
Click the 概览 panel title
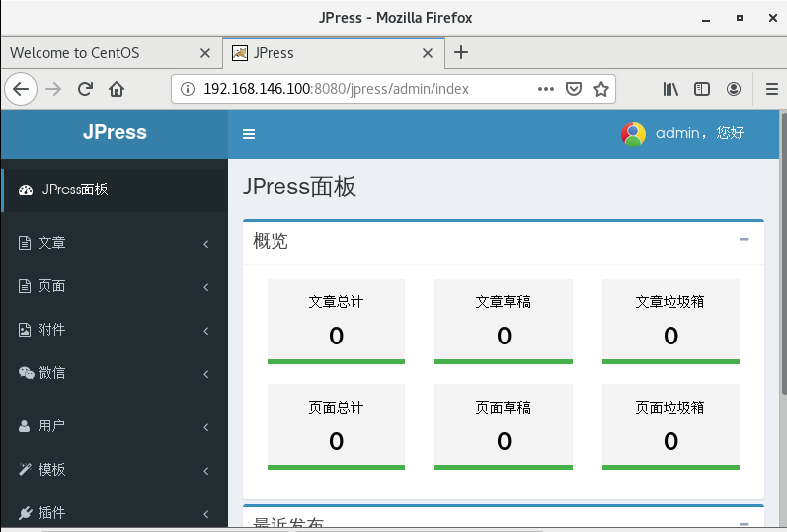coord(270,241)
